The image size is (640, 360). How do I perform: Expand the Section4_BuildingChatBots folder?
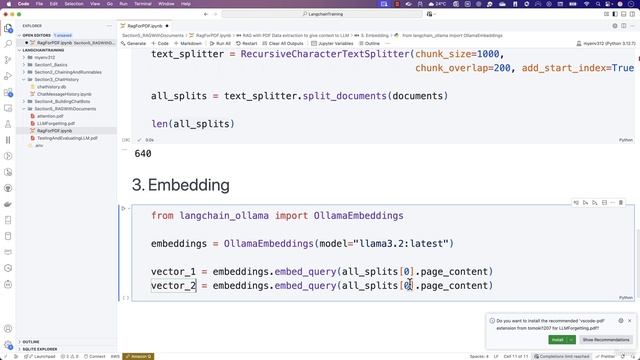point(24,102)
